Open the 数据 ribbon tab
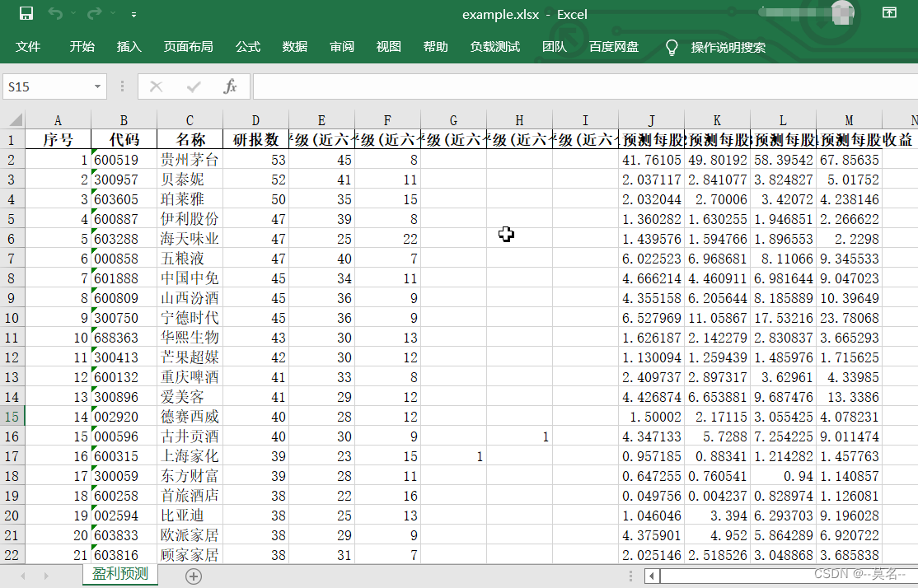 294,47
